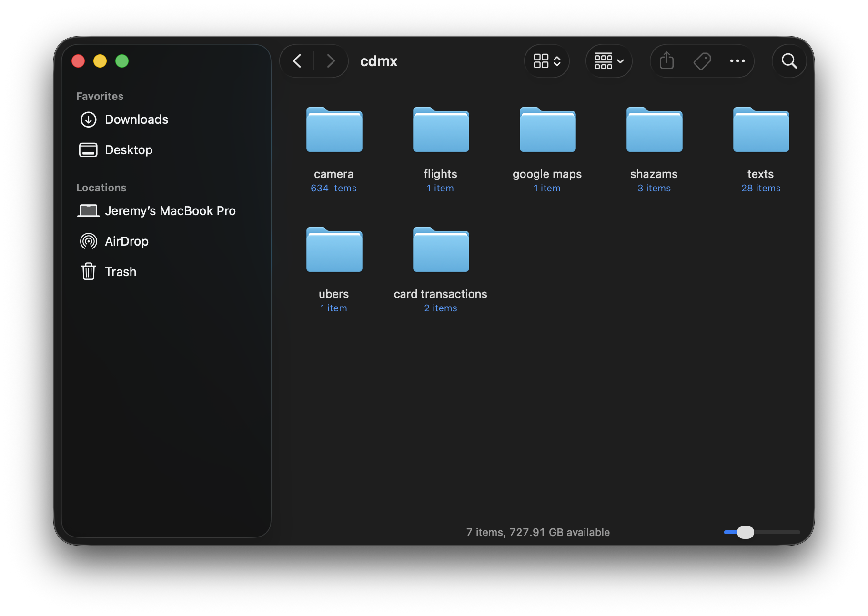Open Trash in the sidebar
The width and height of the screenshot is (868, 616).
(121, 272)
